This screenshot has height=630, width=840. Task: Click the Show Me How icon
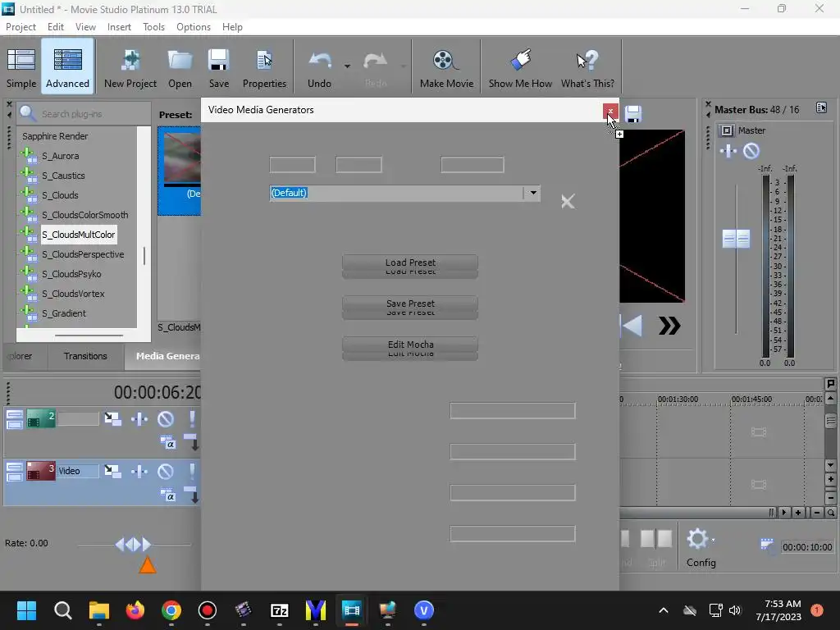(x=520, y=60)
